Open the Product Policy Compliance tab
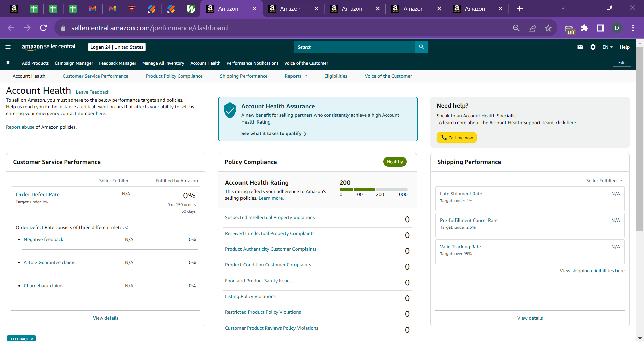Image resolution: width=644 pixels, height=341 pixels. 174,76
